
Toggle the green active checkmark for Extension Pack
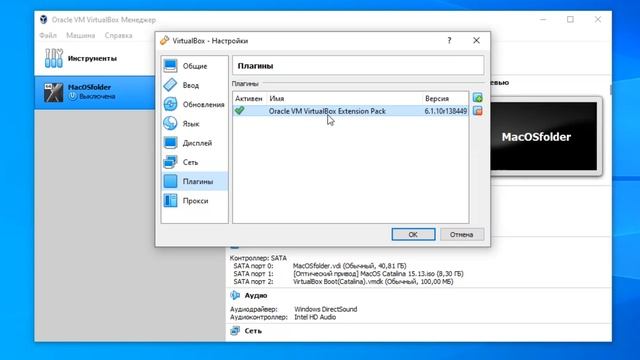click(240, 110)
